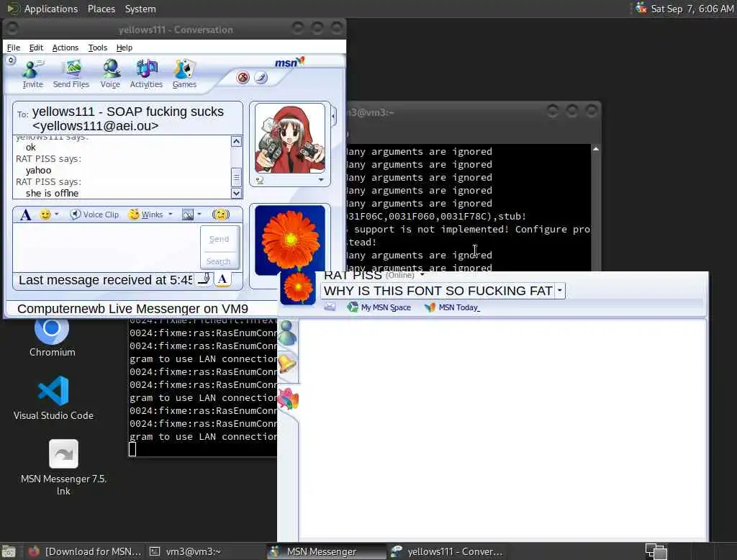Click the show desktop icon in bottom panel
The height and width of the screenshot is (560, 737).
[9, 551]
